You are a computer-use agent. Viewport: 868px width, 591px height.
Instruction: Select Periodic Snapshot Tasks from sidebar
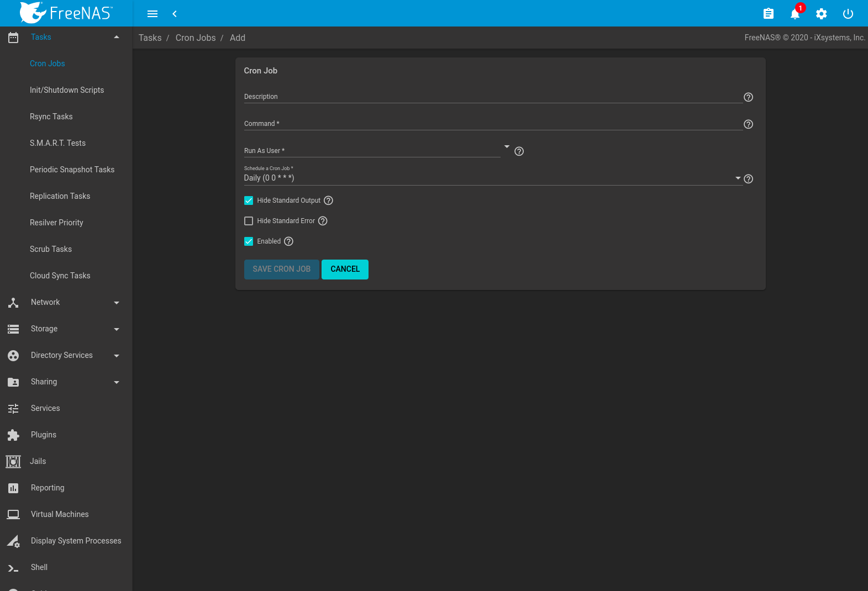(x=72, y=170)
